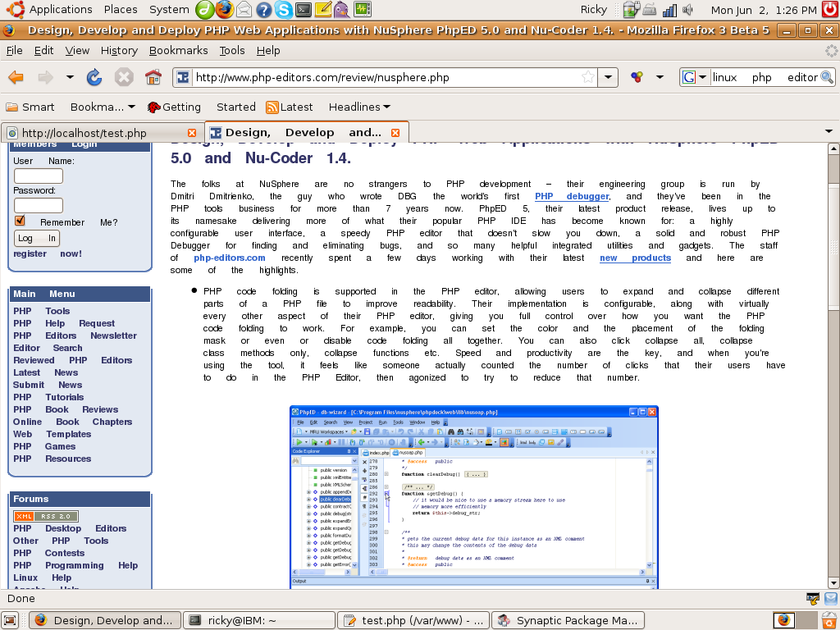The width and height of the screenshot is (840, 630).
Task: Choose a search engine from the Google dropdown
Action: point(694,77)
